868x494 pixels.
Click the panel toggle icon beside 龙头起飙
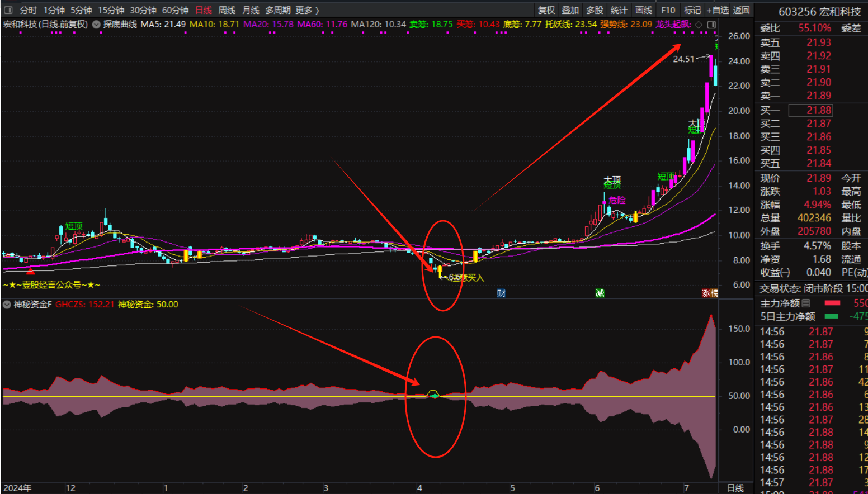[x=711, y=25]
